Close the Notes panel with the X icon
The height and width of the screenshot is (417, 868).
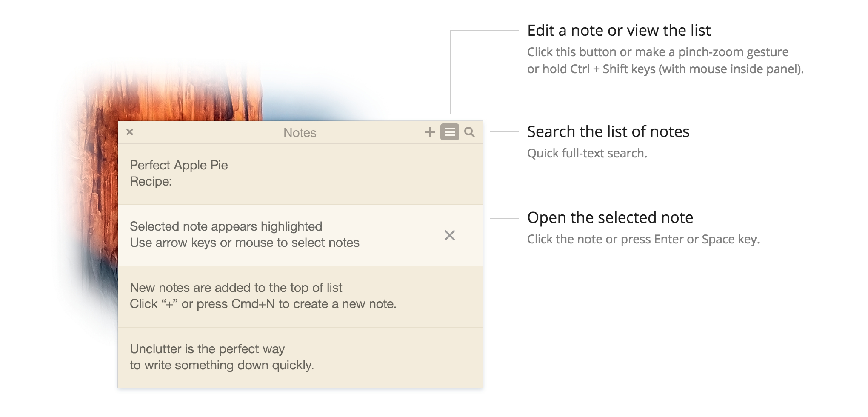coord(130,132)
